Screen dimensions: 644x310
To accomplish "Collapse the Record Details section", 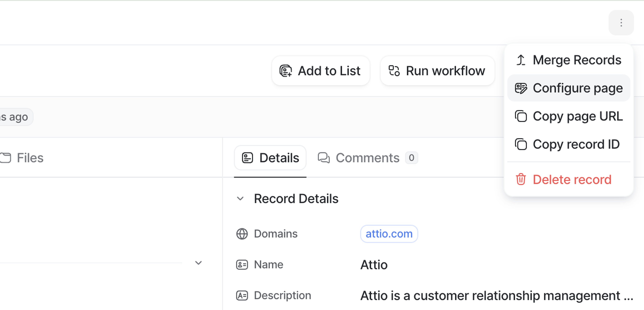I will coord(240,199).
